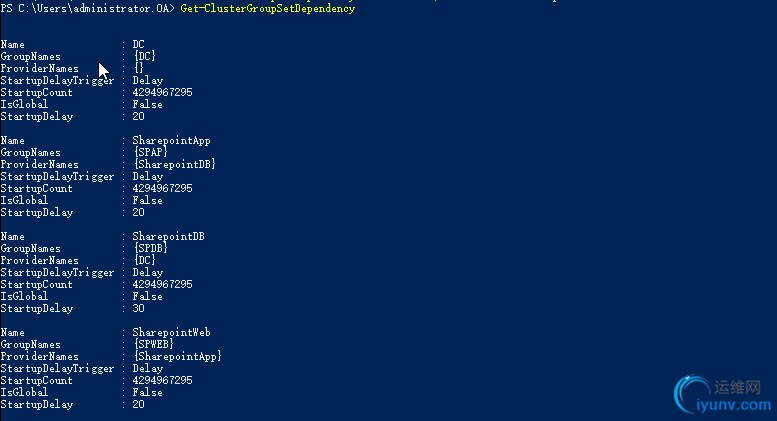Image resolution: width=777 pixels, height=421 pixels.
Task: Click the StartupDelay value 30
Action: (138, 309)
